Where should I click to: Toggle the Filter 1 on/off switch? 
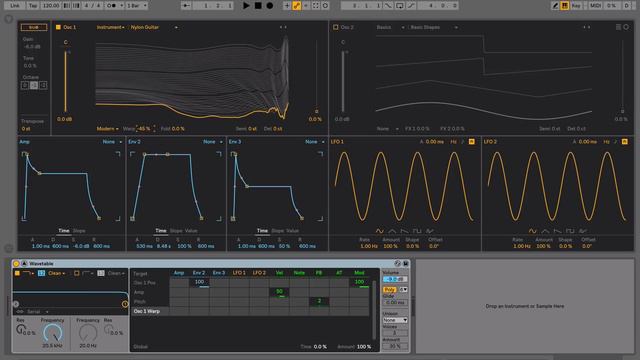point(17,273)
